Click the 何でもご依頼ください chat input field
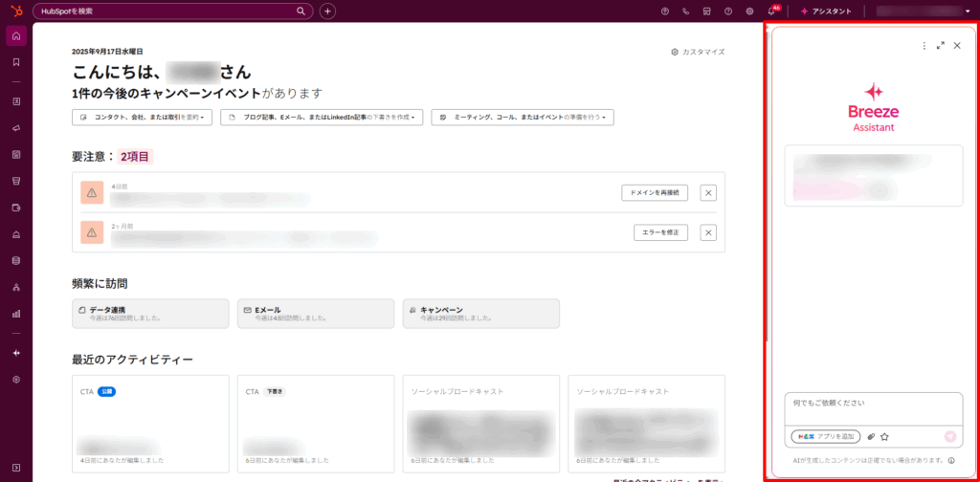 [x=872, y=405]
